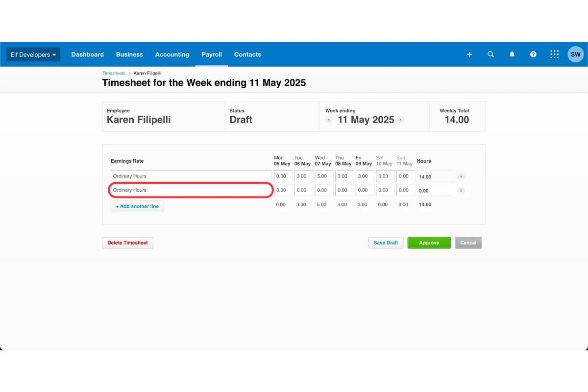This screenshot has height=392, width=588.
Task: Click first row Monday hours field
Action: pyautogui.click(x=283, y=176)
